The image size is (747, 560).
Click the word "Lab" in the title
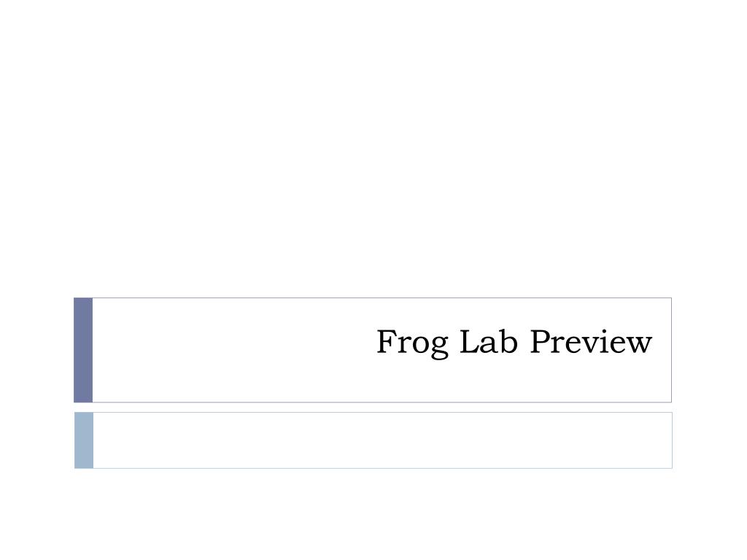click(488, 341)
